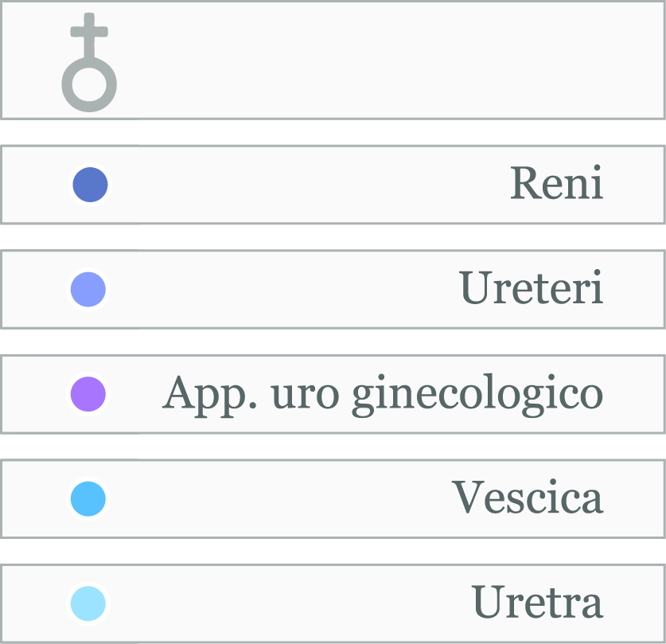Click empty space between Vescica dot and label

point(271,499)
